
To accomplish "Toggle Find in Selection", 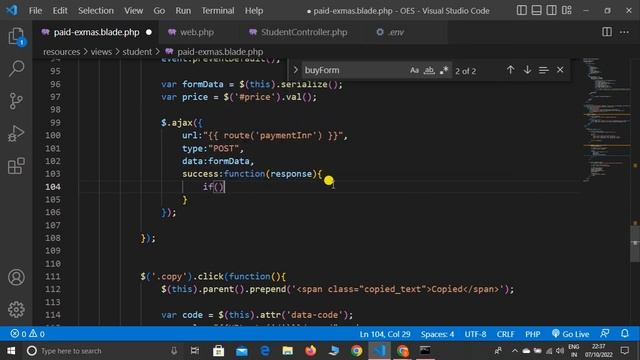I will [x=543, y=70].
